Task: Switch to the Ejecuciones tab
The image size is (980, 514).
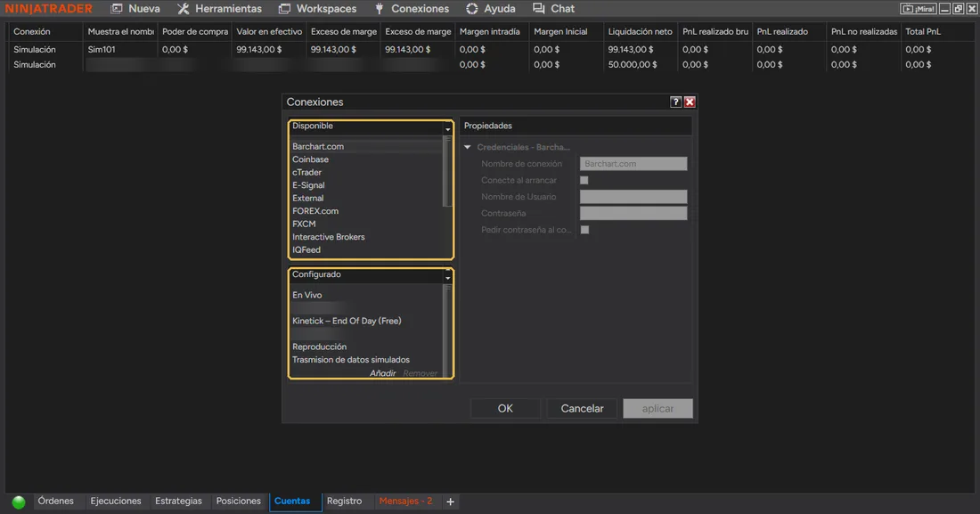Action: [116, 501]
